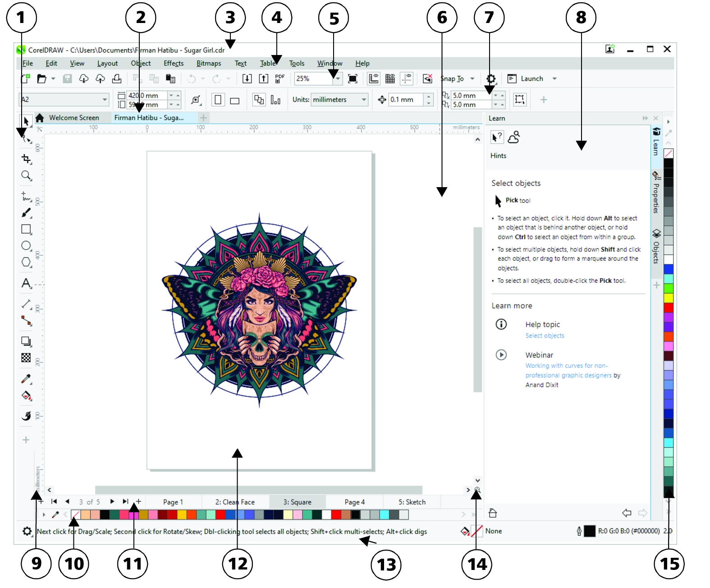Switch to the Welcome Screen tab

point(73,118)
